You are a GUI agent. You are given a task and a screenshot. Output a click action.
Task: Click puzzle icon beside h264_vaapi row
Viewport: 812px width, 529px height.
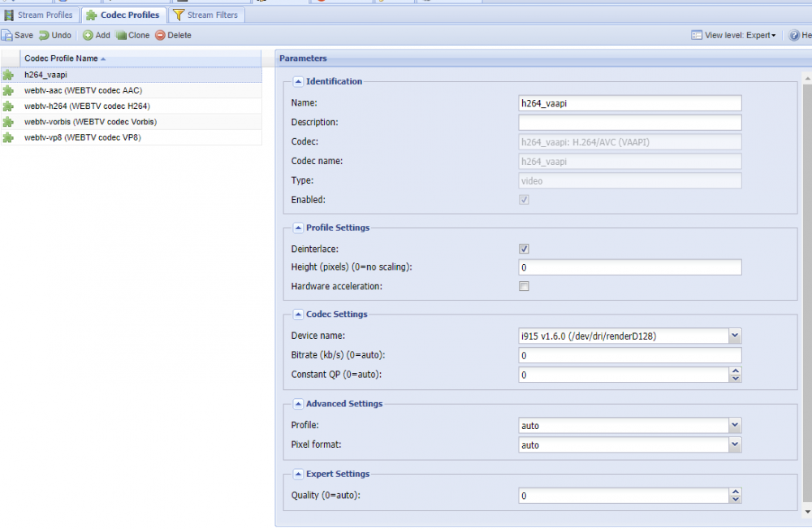click(8, 75)
